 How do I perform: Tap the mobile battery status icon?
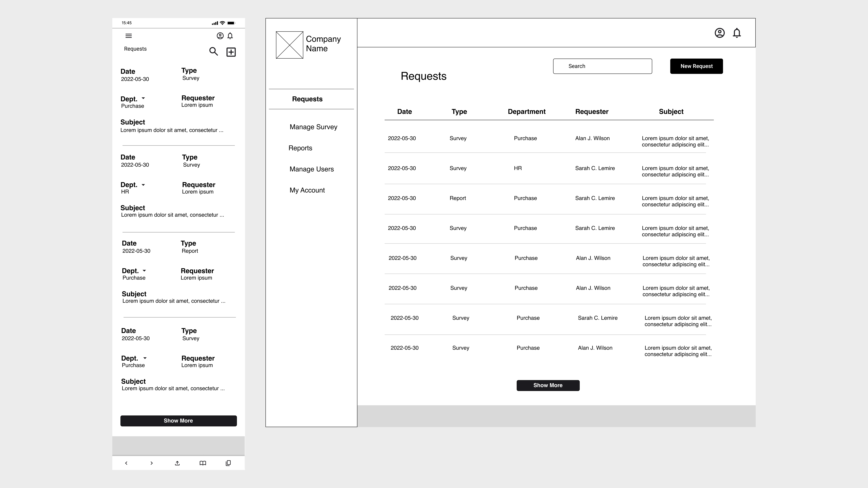[231, 23]
